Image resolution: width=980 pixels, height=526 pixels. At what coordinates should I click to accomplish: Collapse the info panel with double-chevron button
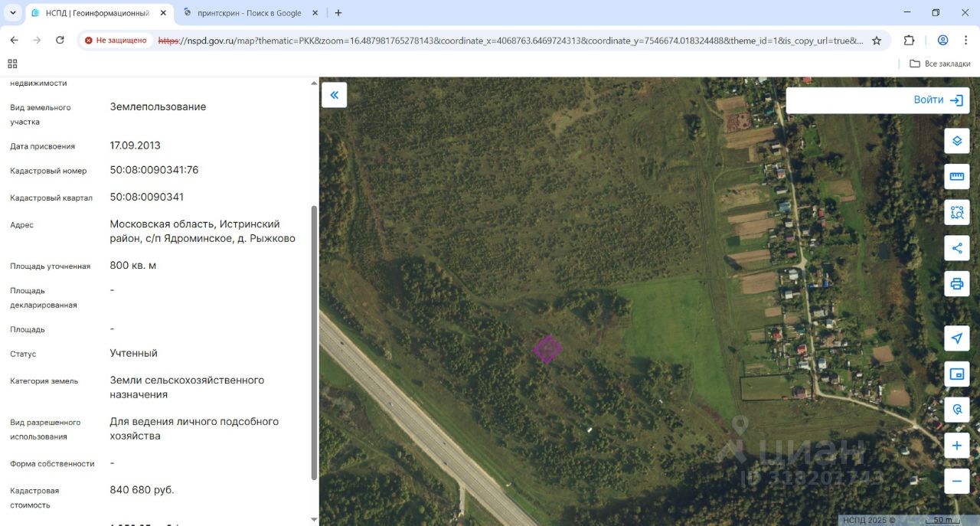tap(334, 95)
